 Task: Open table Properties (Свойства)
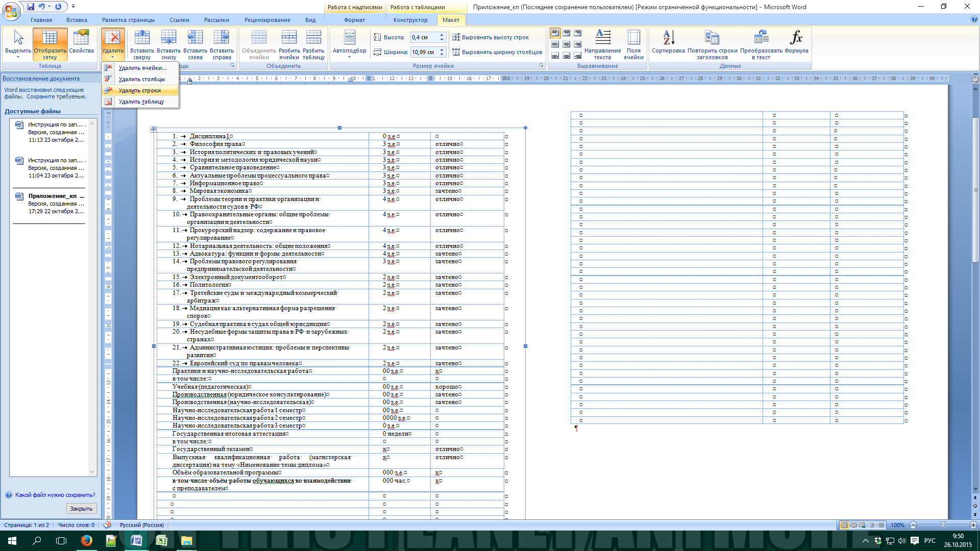click(81, 44)
